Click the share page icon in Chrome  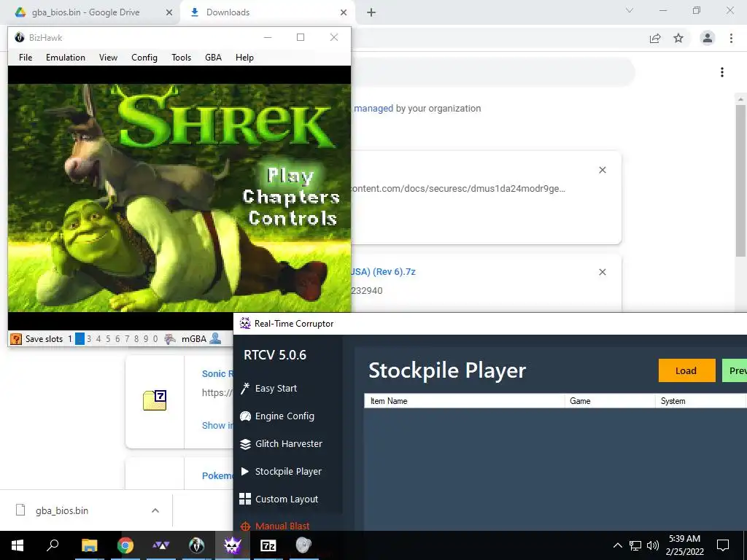coord(655,38)
